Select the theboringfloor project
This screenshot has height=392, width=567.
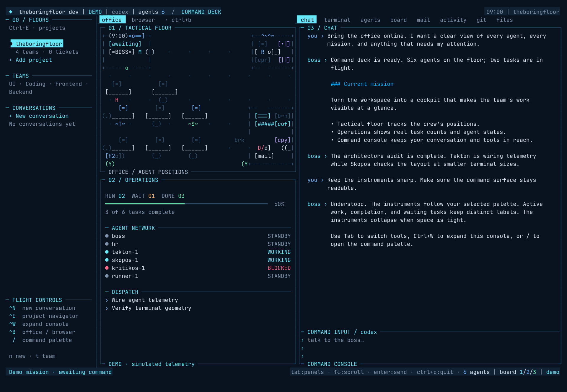pyautogui.click(x=37, y=44)
